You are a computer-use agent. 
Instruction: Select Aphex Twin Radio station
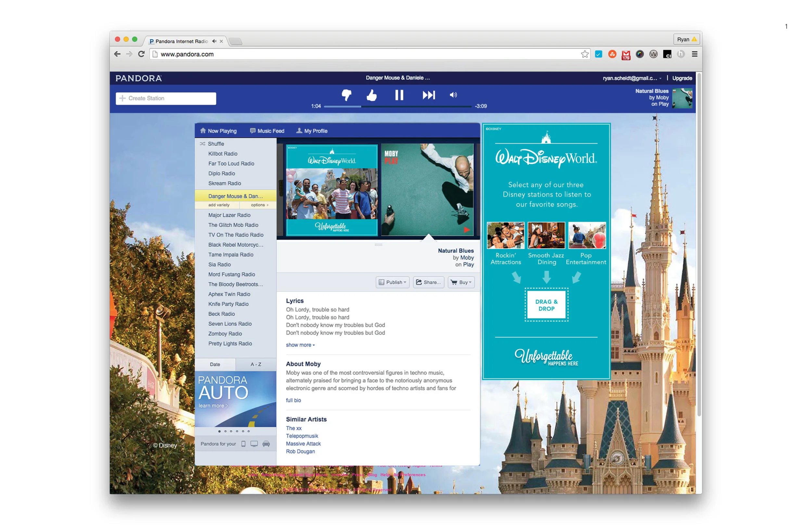pos(229,294)
